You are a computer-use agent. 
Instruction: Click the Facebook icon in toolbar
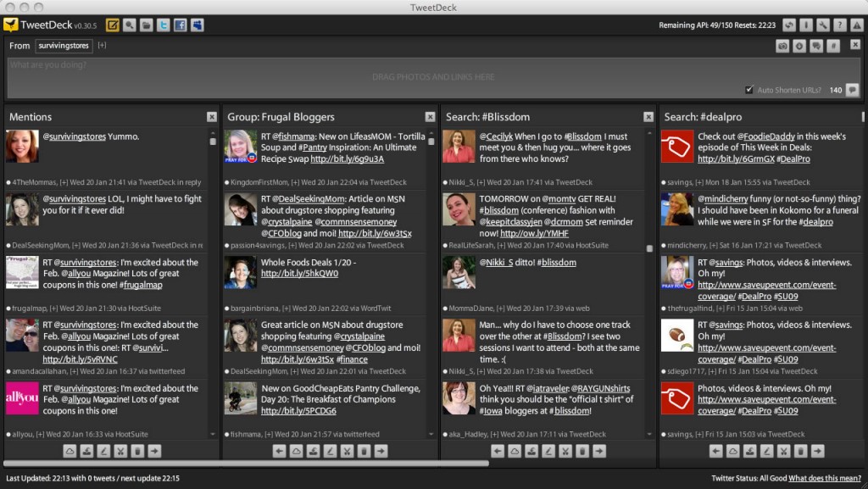click(x=180, y=25)
